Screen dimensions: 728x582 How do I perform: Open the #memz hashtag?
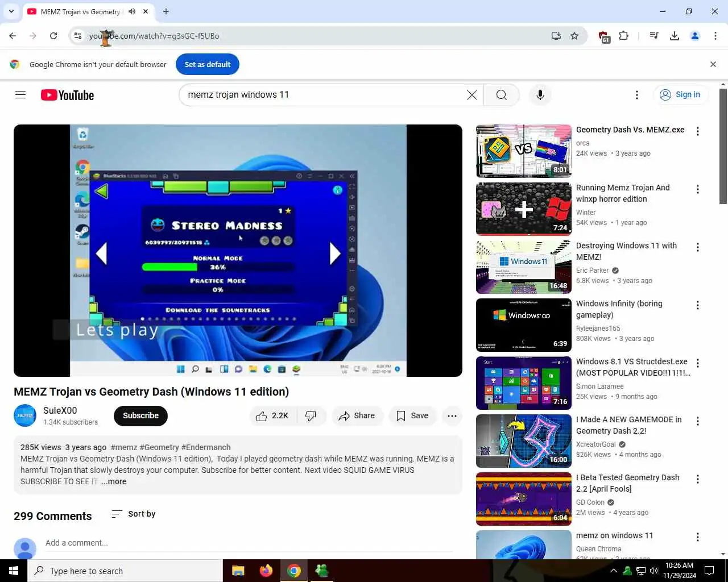pyautogui.click(x=124, y=447)
